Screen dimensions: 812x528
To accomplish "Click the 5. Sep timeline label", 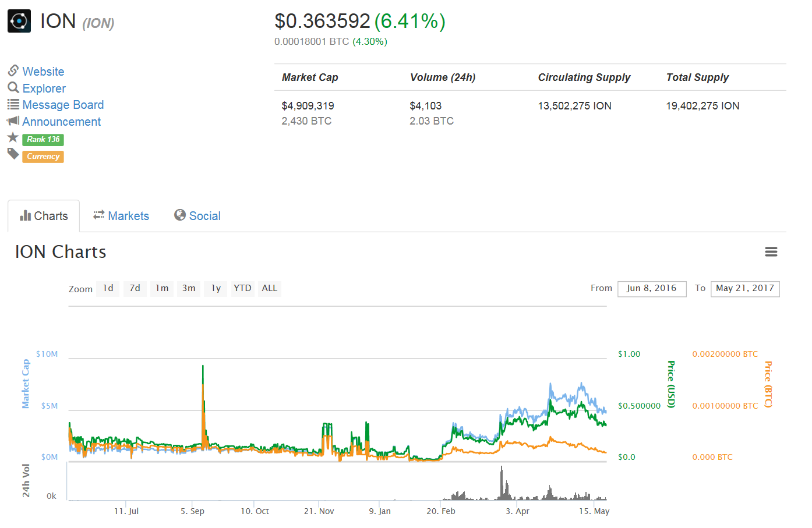I will (x=192, y=511).
